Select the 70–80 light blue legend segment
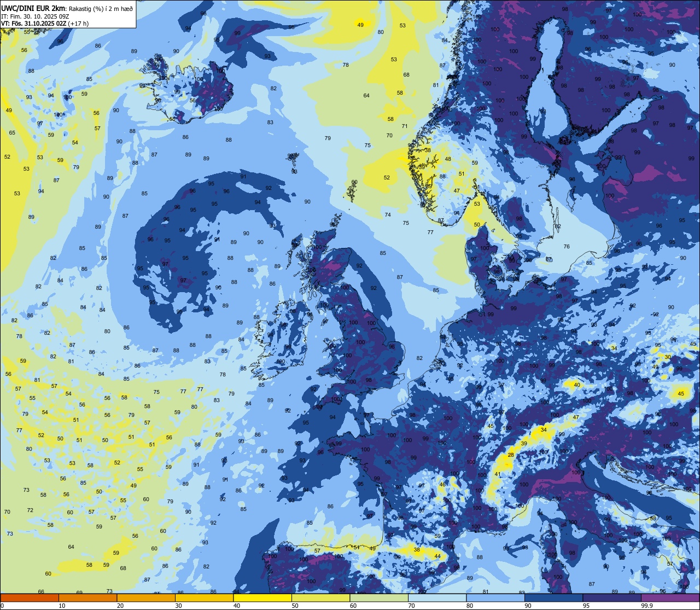Screen dimensions: 700x610 [x=437, y=598]
